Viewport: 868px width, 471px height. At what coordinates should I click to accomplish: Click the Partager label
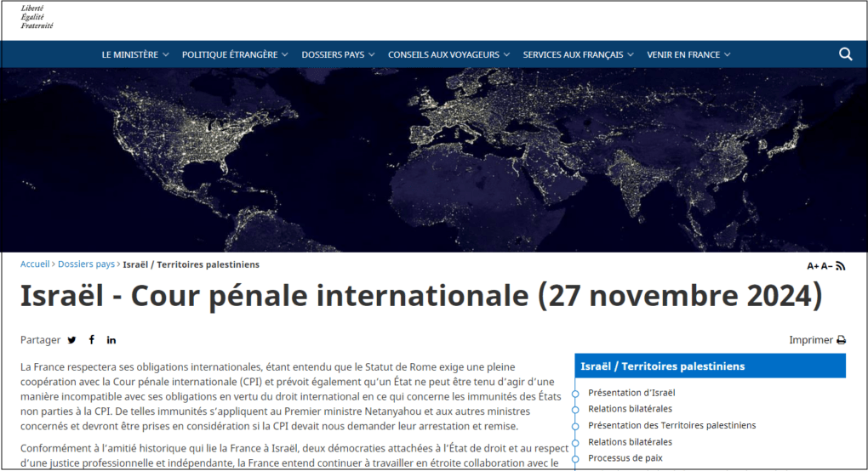(40, 340)
